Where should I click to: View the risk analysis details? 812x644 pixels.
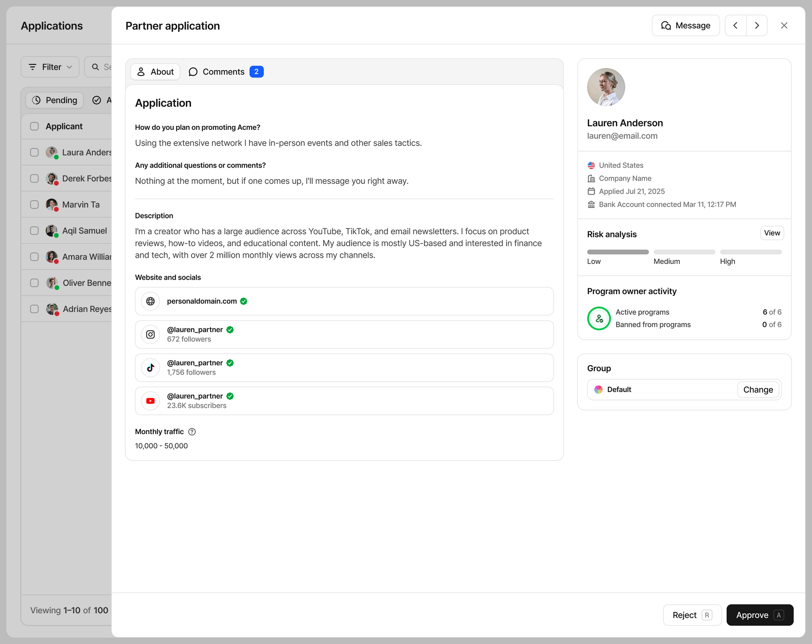tap(772, 233)
